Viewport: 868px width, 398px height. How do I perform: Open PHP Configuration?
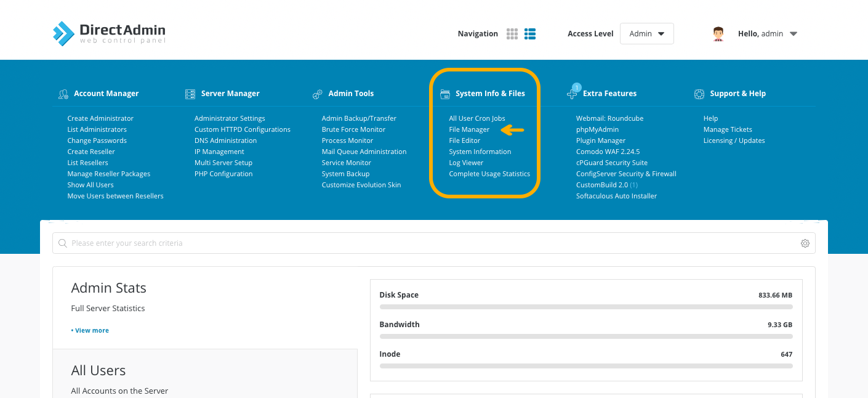223,174
